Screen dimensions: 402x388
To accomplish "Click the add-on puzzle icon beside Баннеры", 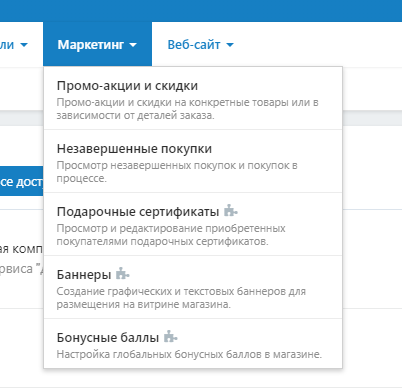I will click(123, 274).
